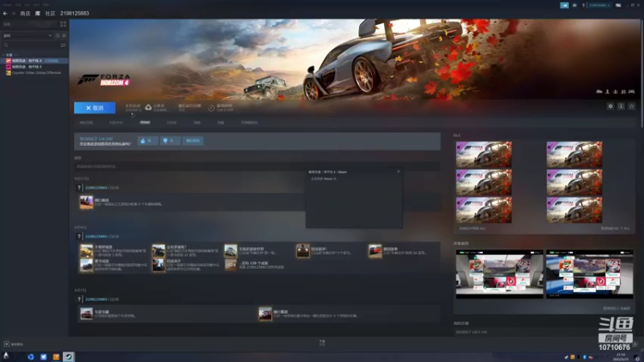Select Counter-Strike: Global Offensive in list
Screen dimensions: 644x362
coord(34,72)
